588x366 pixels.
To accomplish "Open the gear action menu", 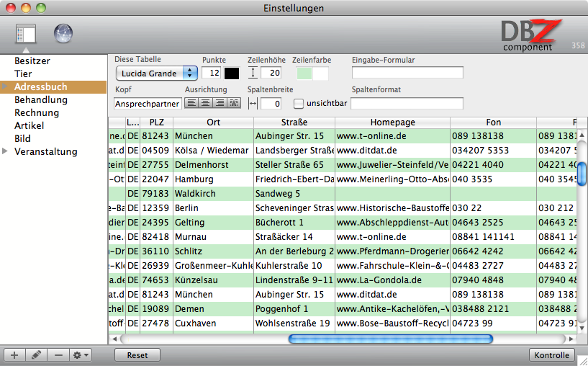I will point(81,355).
